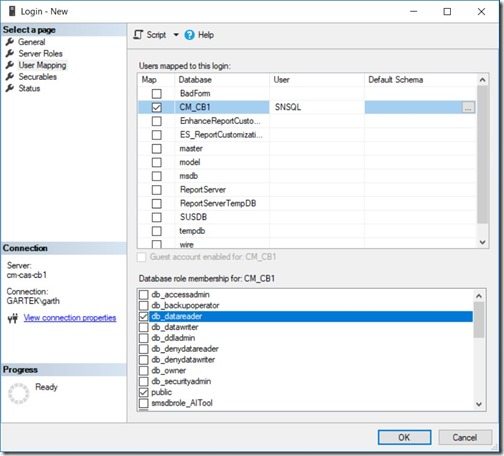Click the CM_CB1 default schema field
Screen dimensions: 504x456
coord(413,107)
